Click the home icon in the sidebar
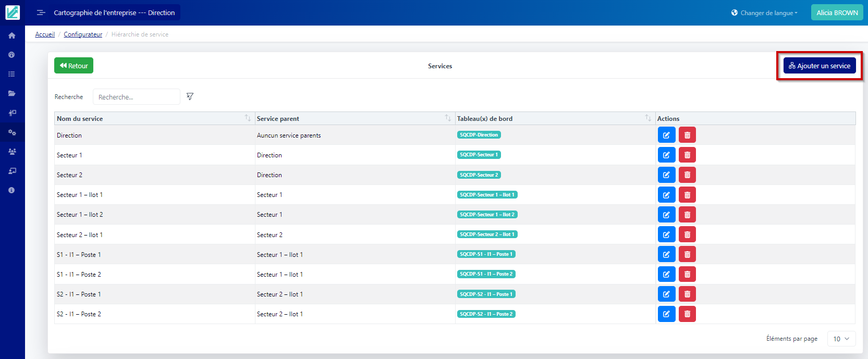The height and width of the screenshot is (359, 868). [x=11, y=35]
